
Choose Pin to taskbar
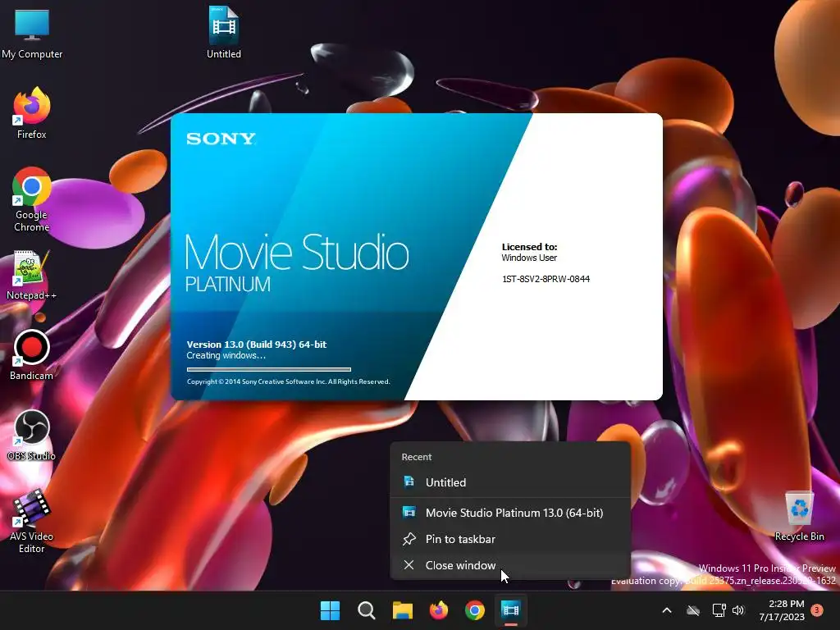pyautogui.click(x=510, y=539)
